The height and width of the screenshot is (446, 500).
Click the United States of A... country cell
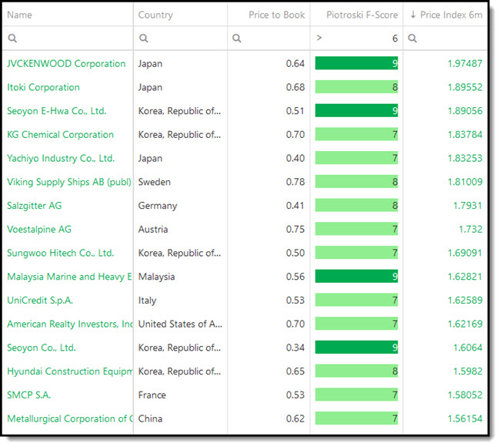[x=180, y=324]
